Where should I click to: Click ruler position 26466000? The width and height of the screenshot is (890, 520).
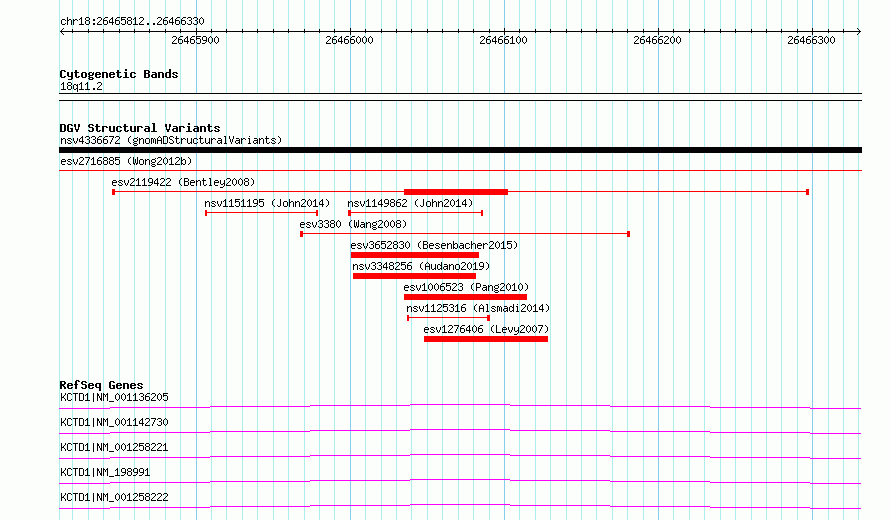349,40
